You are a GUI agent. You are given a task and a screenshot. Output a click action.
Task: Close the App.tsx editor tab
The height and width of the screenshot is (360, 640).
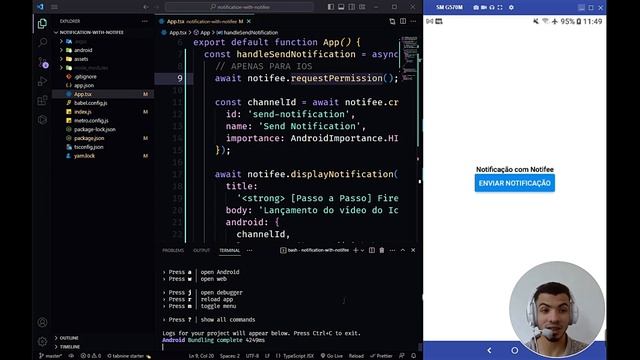pyautogui.click(x=249, y=21)
